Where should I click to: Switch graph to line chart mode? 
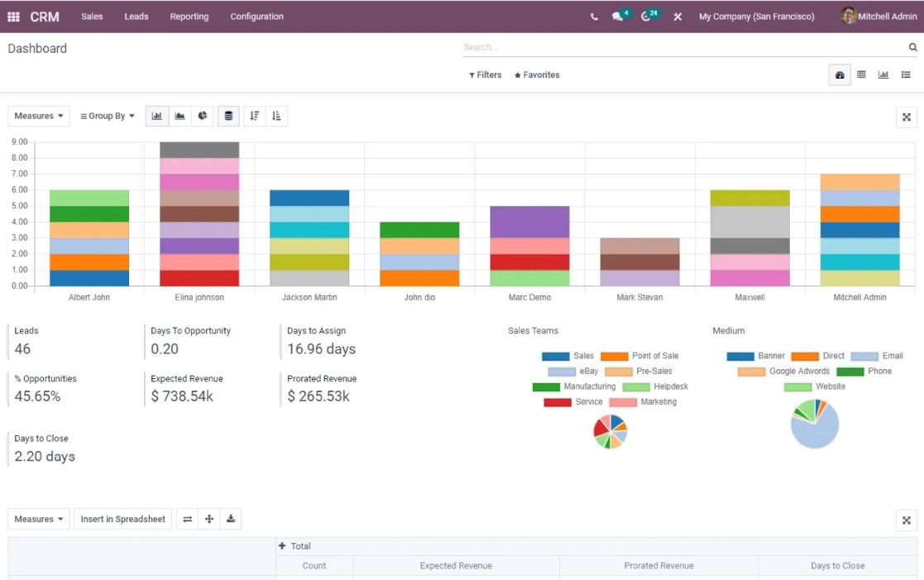(x=180, y=116)
